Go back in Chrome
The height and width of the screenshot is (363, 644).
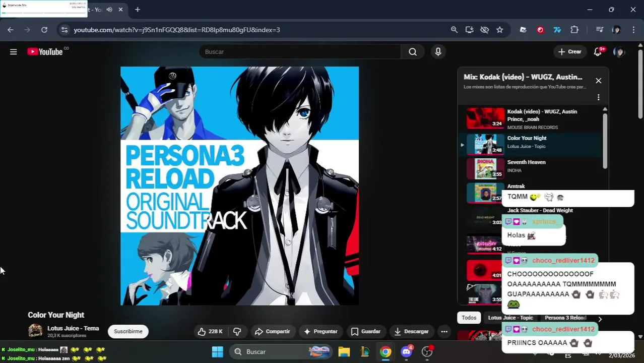(11, 30)
